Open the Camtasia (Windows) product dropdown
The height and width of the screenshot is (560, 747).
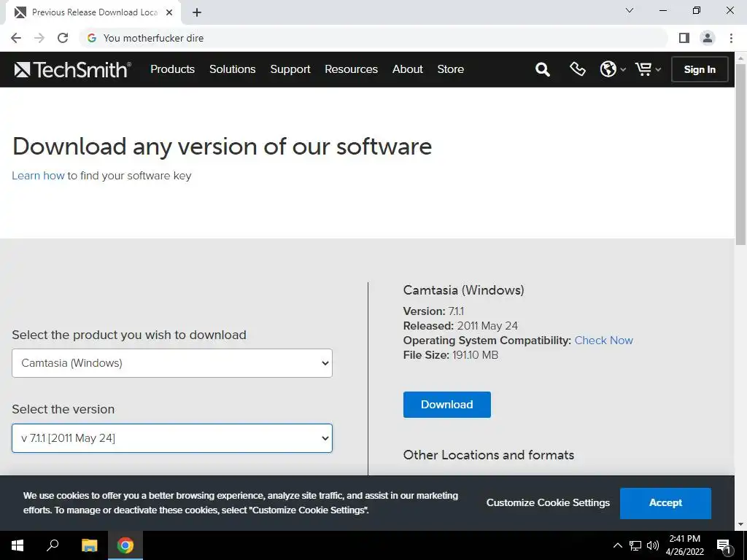pos(172,363)
